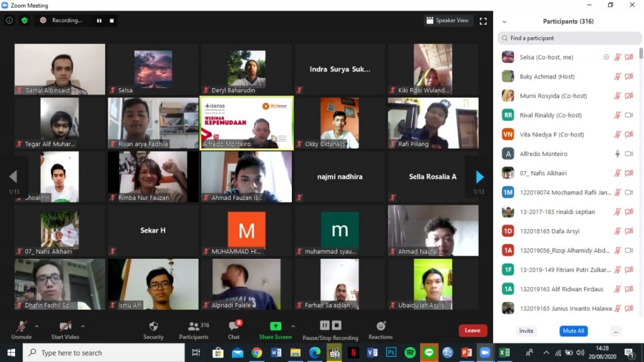This screenshot has height=362, width=644.
Task: Click Pause/Stop Recording control
Action: pos(330,331)
